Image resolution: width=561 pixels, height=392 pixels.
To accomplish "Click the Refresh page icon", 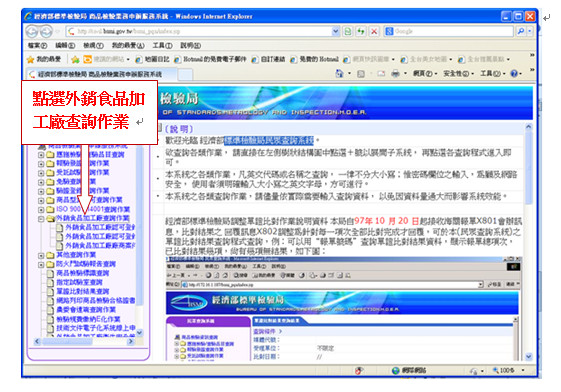I will click(361, 31).
